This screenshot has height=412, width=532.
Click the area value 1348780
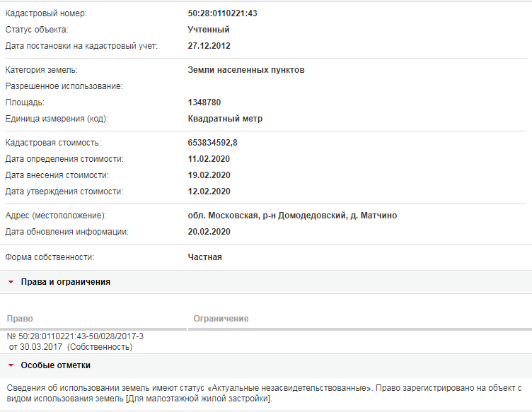(x=204, y=102)
